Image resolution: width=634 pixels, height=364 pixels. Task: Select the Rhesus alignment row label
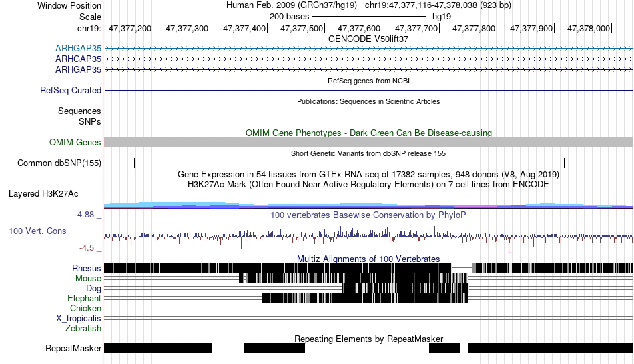click(x=87, y=268)
